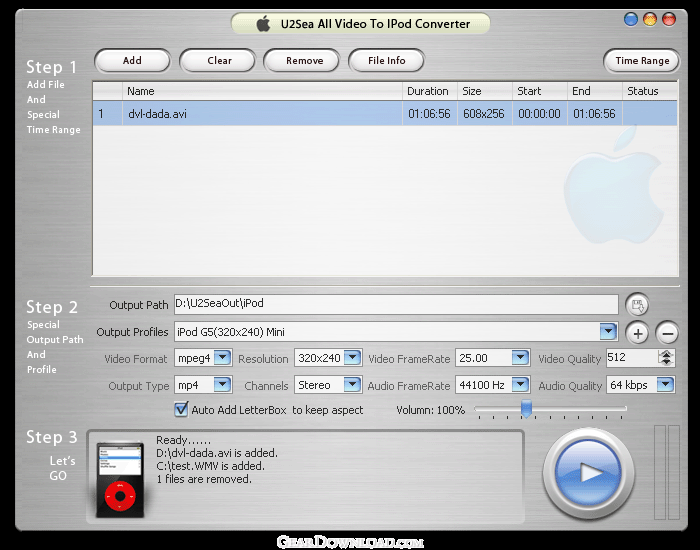Click the 608x256 size cell
This screenshot has height=550, width=700.
tap(484, 114)
